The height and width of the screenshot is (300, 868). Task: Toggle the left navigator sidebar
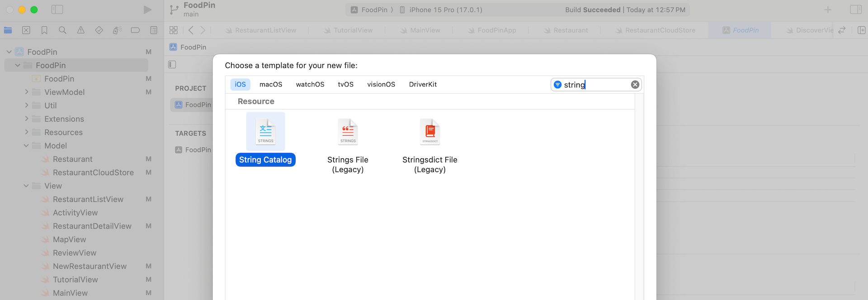(57, 10)
